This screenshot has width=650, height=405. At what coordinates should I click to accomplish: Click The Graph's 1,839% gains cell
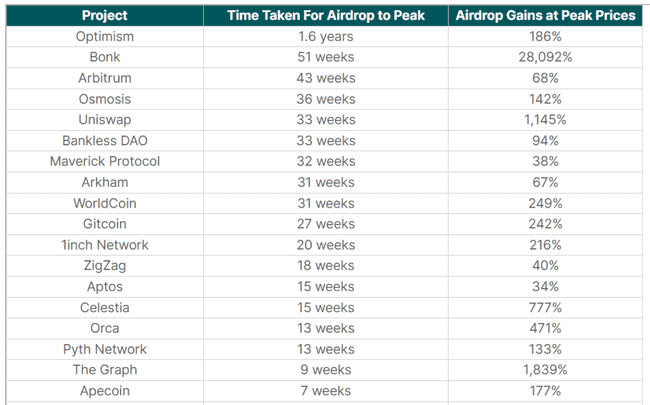[545, 370]
